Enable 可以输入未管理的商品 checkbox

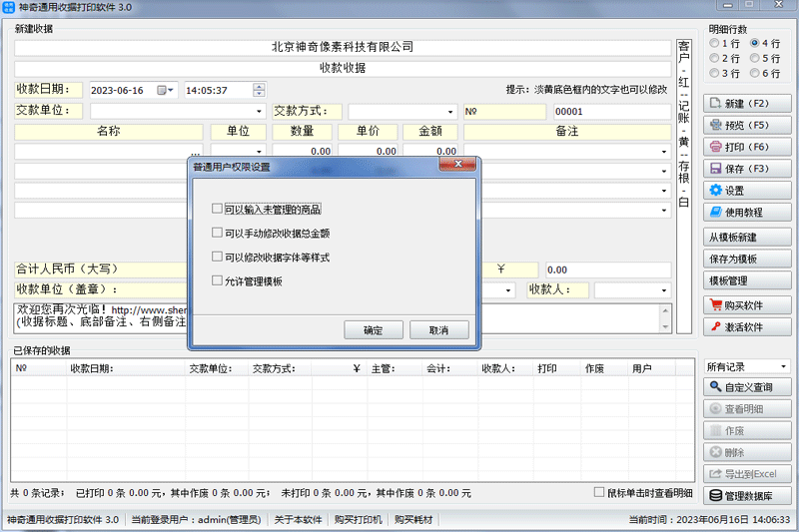coord(217,209)
